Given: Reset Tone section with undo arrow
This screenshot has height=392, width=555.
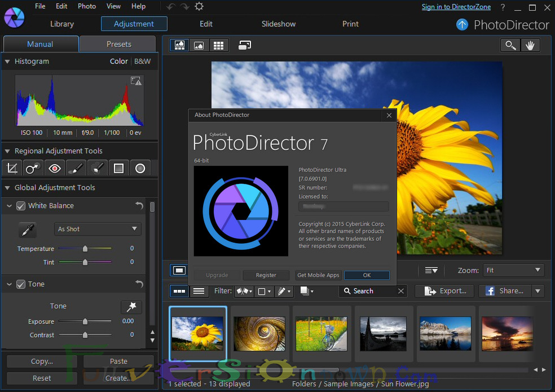Looking at the screenshot, I should [139, 284].
